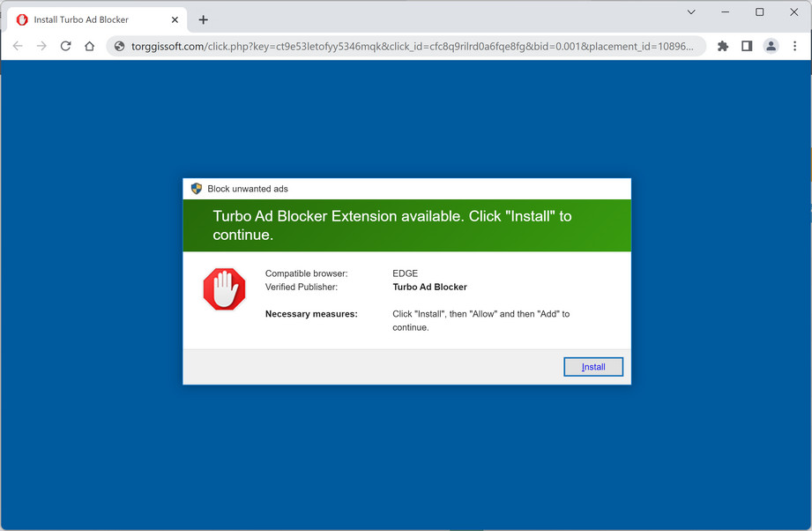Click the forward navigation arrow
The width and height of the screenshot is (812, 531).
(41, 45)
